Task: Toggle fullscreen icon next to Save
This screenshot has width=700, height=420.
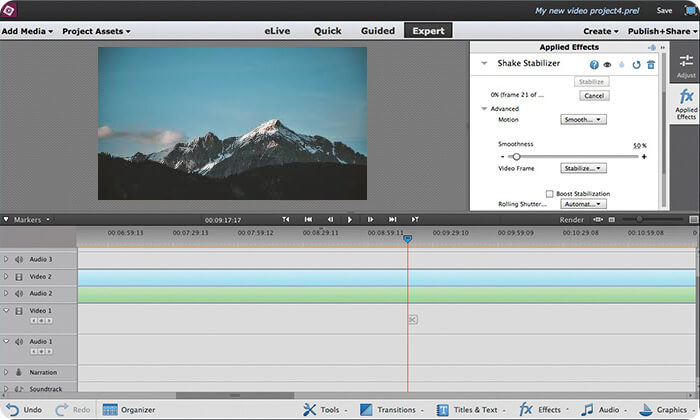Action: (689, 10)
